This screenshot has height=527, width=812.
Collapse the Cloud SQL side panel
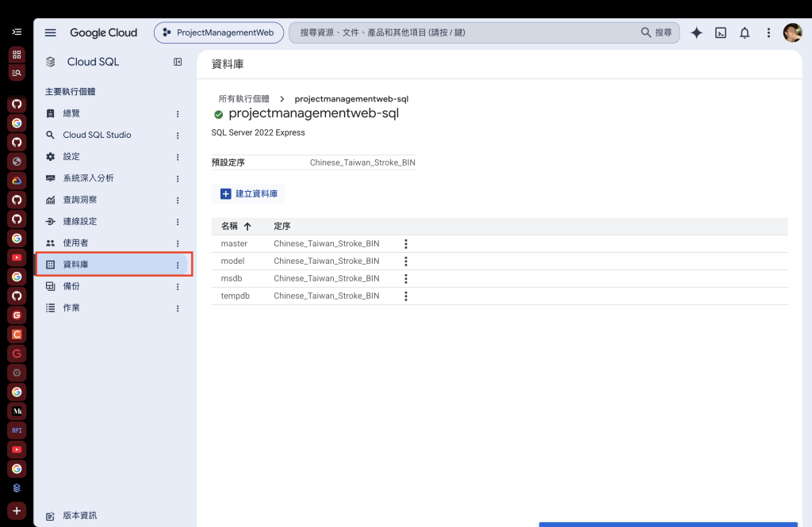178,62
